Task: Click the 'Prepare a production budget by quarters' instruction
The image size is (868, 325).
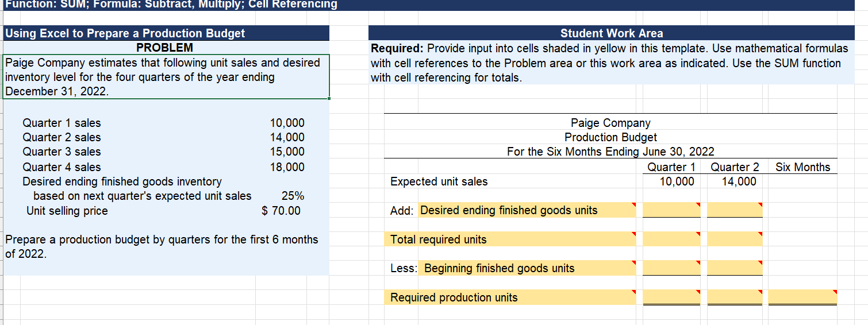Action: click(162, 246)
